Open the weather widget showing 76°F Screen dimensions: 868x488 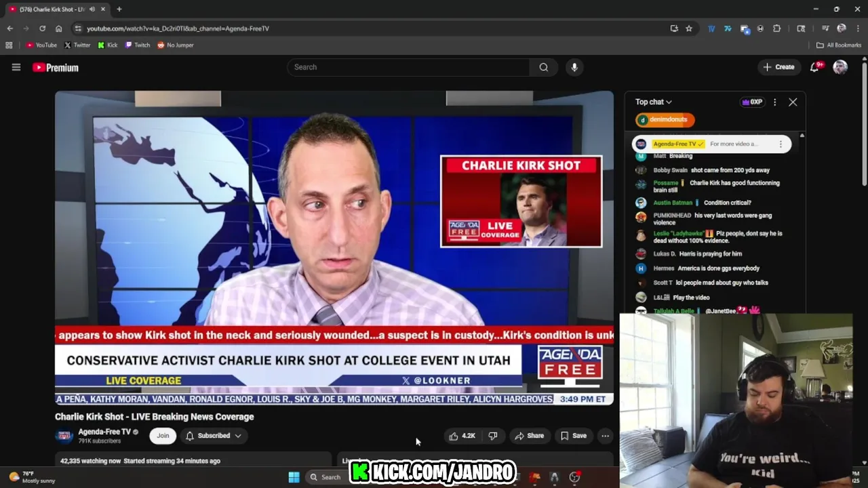point(32,477)
